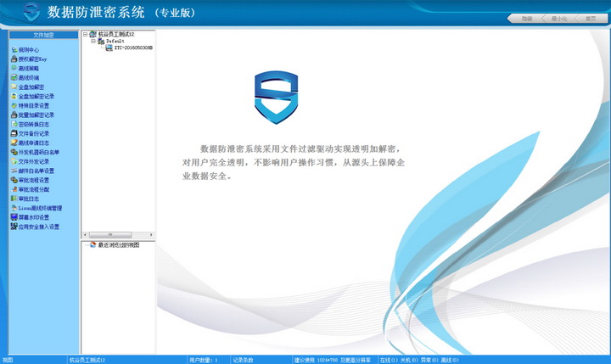This screenshot has width=611, height=364.
Task: Open 审批流程分配 sidebar item
Action: (31, 189)
